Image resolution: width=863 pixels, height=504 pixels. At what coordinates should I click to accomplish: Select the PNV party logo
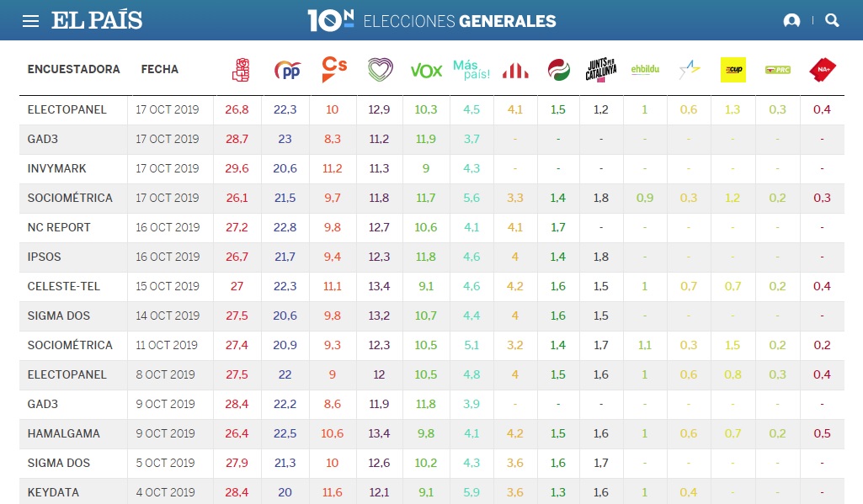coord(557,70)
